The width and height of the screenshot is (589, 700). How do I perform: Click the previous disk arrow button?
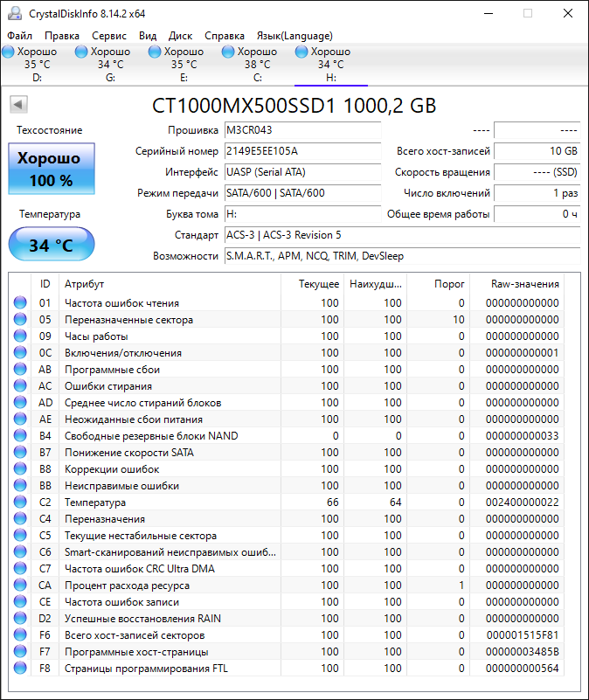pos(18,105)
